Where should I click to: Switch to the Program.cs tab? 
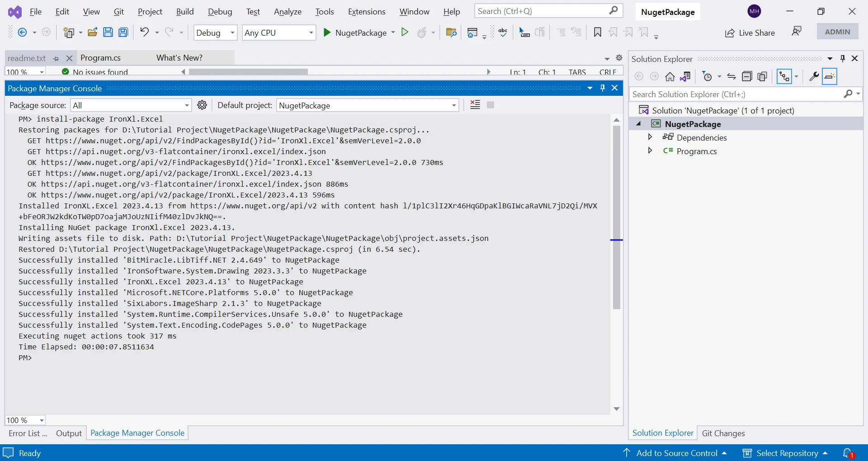click(100, 58)
